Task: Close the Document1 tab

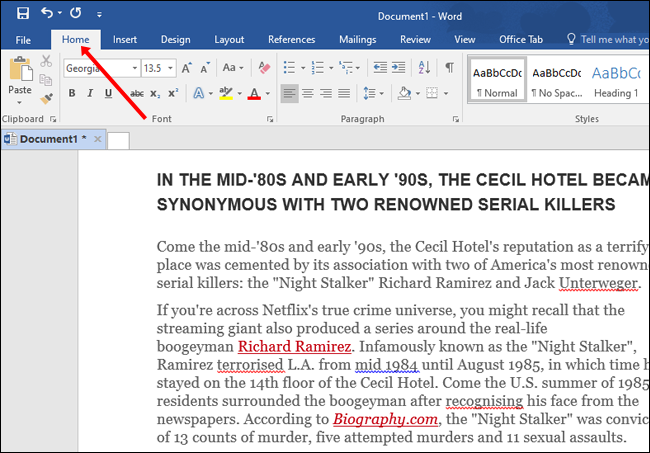Action: (97, 139)
